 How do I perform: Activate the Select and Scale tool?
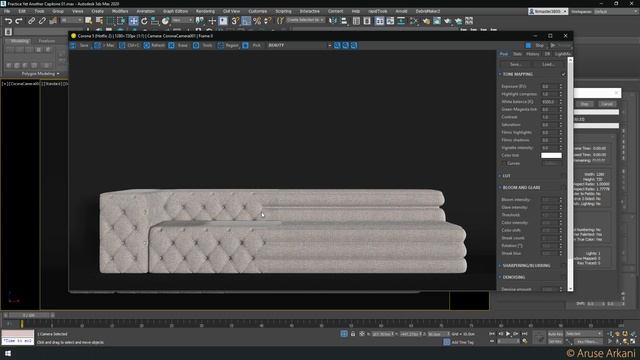[155, 21]
